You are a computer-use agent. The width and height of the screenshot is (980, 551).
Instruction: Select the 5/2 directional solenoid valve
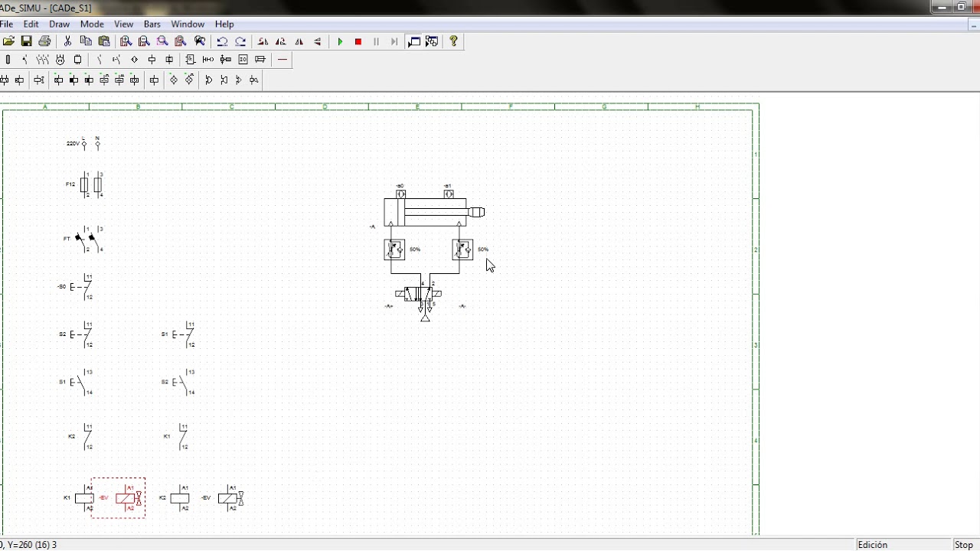[420, 295]
